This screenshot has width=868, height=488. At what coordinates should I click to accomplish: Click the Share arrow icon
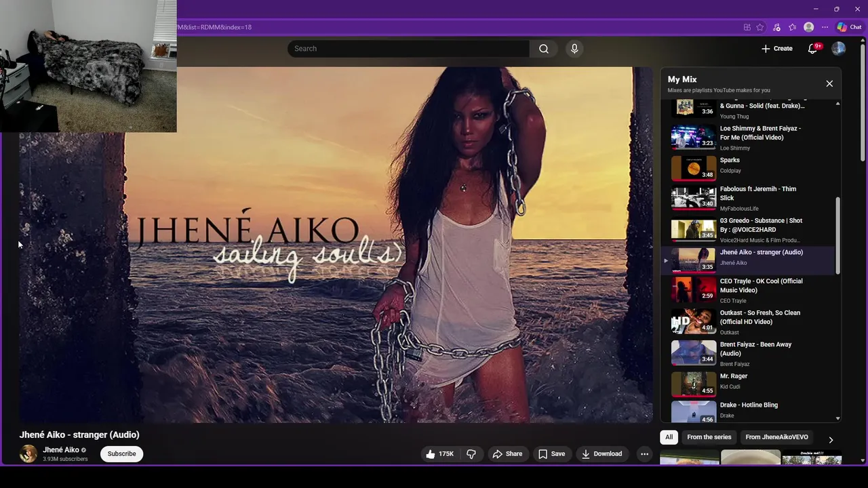click(497, 454)
